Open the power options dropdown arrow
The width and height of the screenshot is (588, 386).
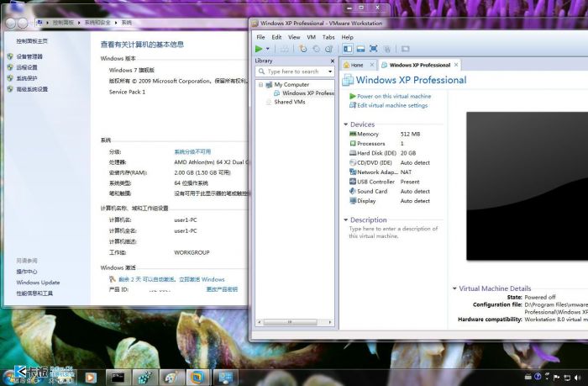click(x=268, y=49)
